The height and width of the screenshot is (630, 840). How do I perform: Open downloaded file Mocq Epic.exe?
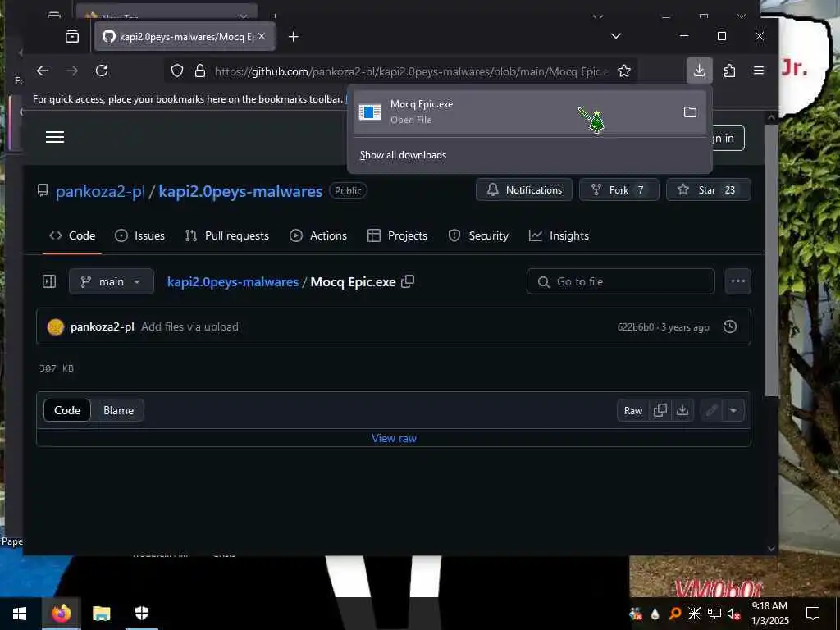[x=514, y=112]
